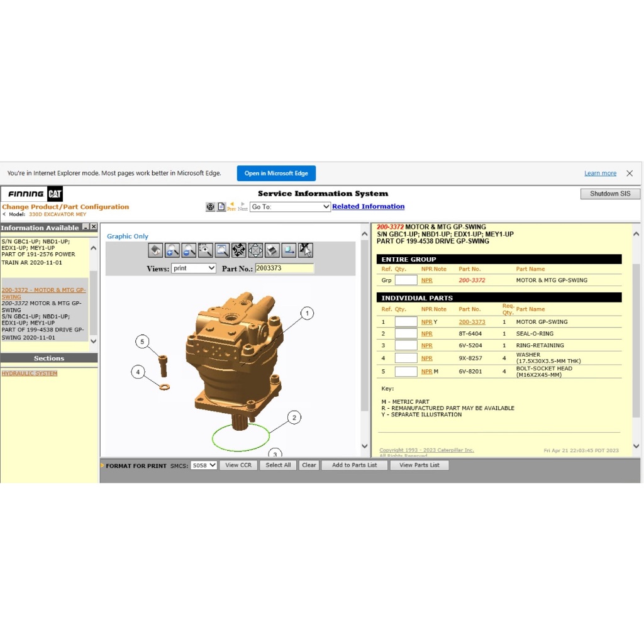Click the document page icon near Prev

pos(221,206)
